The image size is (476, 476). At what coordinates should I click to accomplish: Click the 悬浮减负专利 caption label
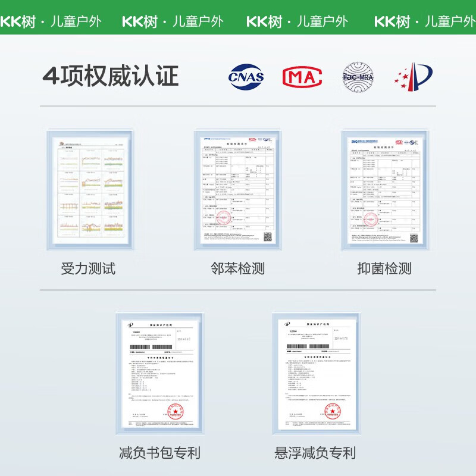pos(315,453)
